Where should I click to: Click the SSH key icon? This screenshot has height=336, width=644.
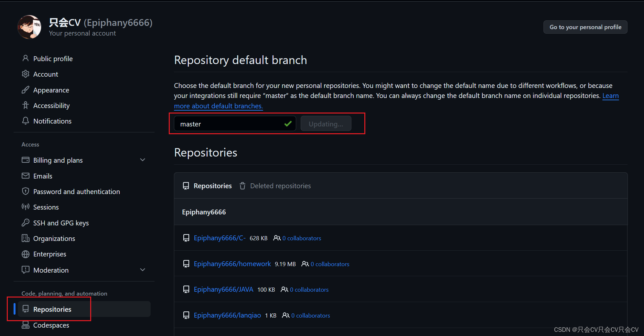[x=26, y=223]
